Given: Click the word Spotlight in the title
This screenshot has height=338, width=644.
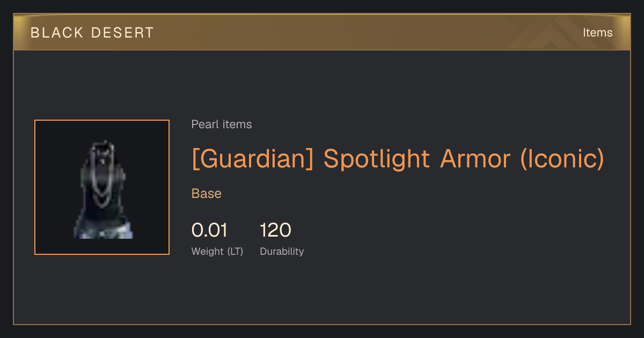Looking at the screenshot, I should [x=377, y=159].
